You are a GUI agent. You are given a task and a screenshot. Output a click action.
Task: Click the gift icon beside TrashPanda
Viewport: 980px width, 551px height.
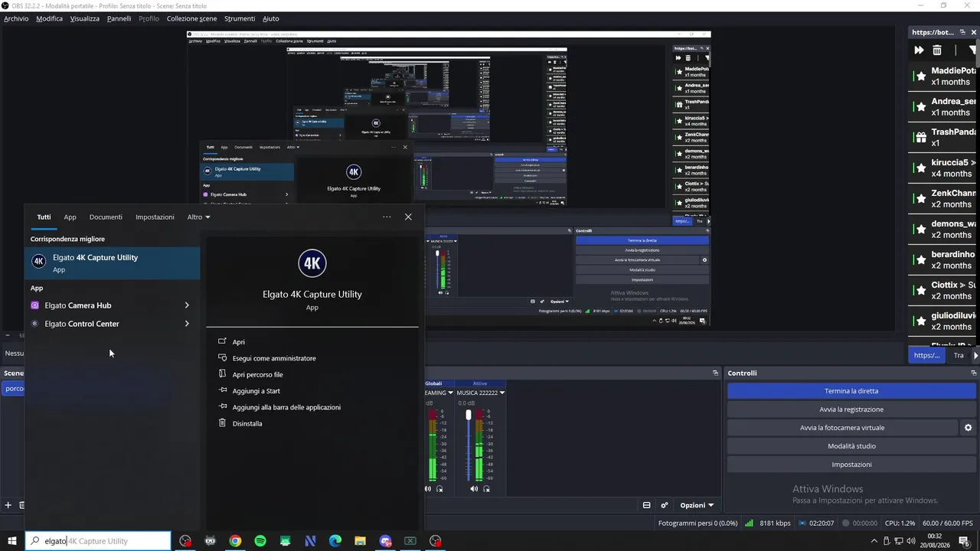[920, 138]
